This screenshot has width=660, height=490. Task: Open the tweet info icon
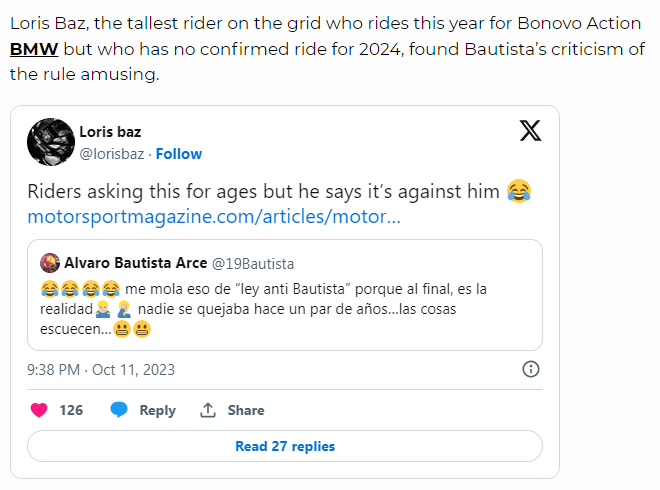532,369
